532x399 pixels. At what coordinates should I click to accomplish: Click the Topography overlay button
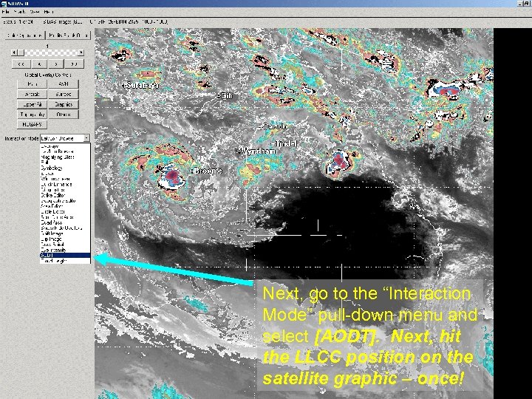pyautogui.click(x=33, y=115)
